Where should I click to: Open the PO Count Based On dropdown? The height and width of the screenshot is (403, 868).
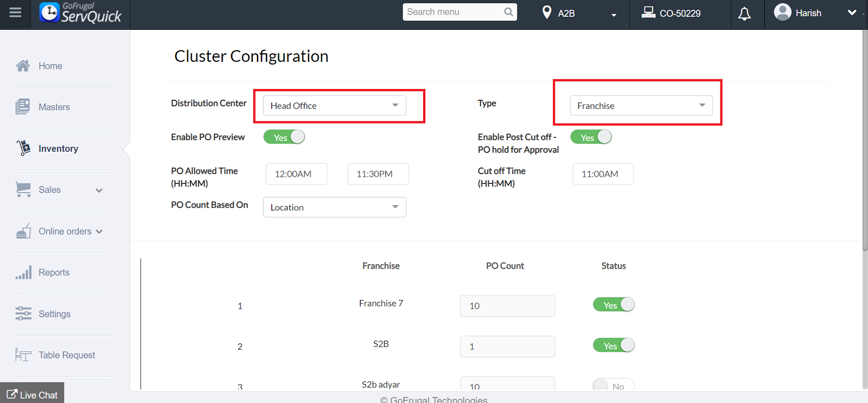tap(334, 207)
